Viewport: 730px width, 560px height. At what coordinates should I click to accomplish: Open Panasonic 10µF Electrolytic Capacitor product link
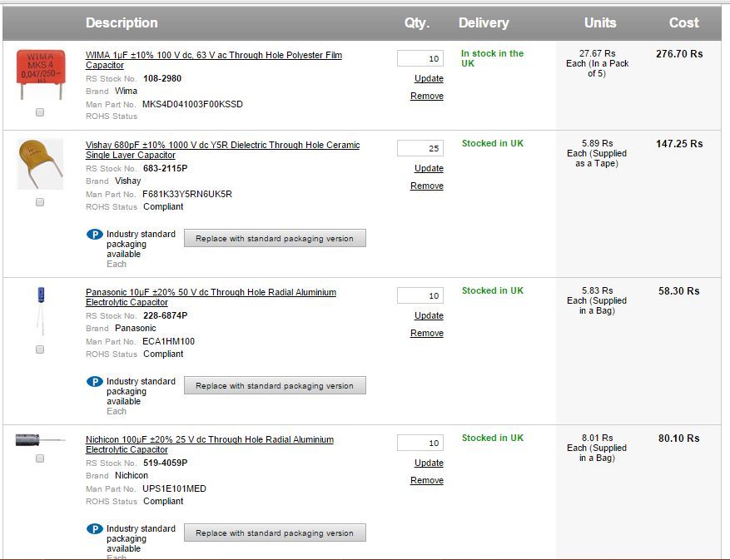pyautogui.click(x=211, y=297)
